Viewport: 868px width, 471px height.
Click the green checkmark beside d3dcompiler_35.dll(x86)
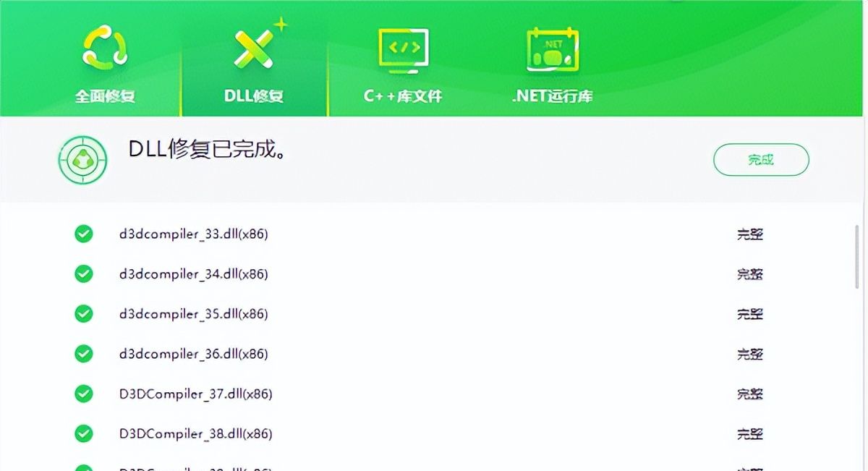click(83, 314)
